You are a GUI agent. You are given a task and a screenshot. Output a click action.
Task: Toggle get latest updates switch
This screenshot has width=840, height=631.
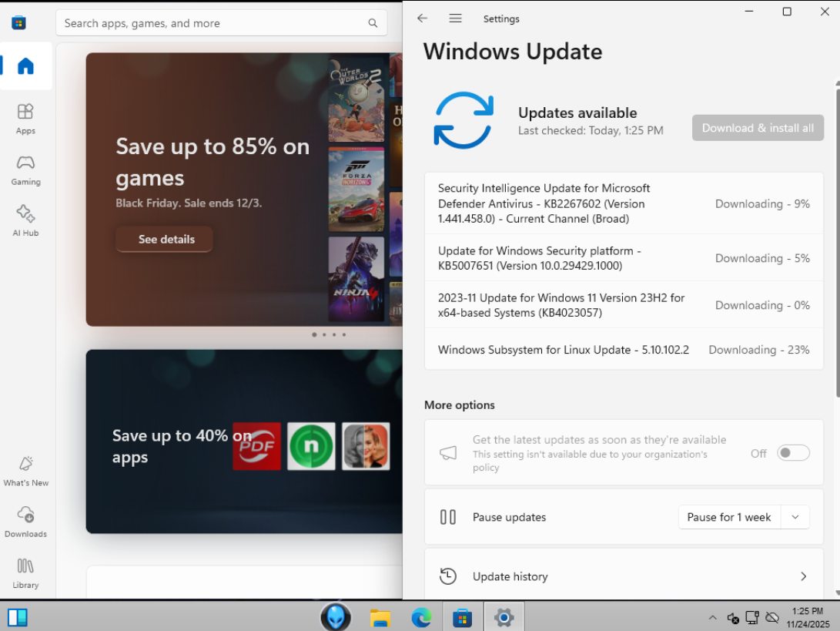793,453
